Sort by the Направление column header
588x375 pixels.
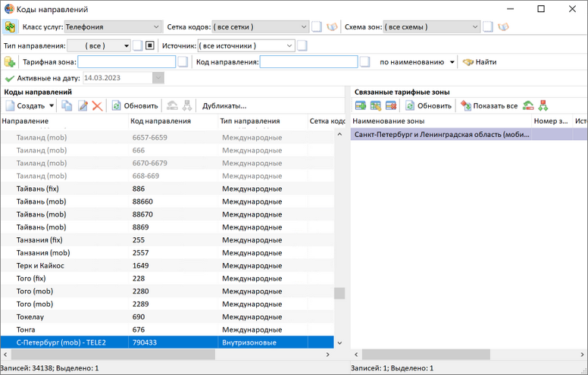[x=64, y=121]
